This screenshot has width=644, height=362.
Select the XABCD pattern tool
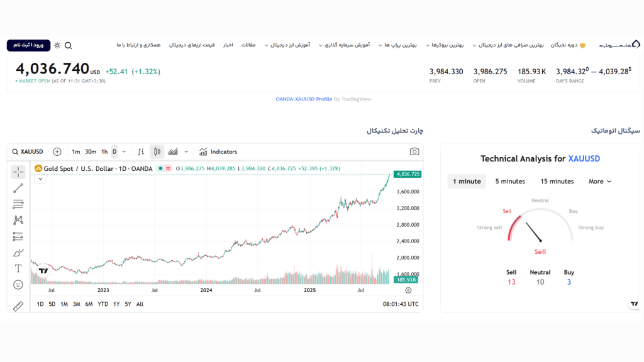point(18,220)
